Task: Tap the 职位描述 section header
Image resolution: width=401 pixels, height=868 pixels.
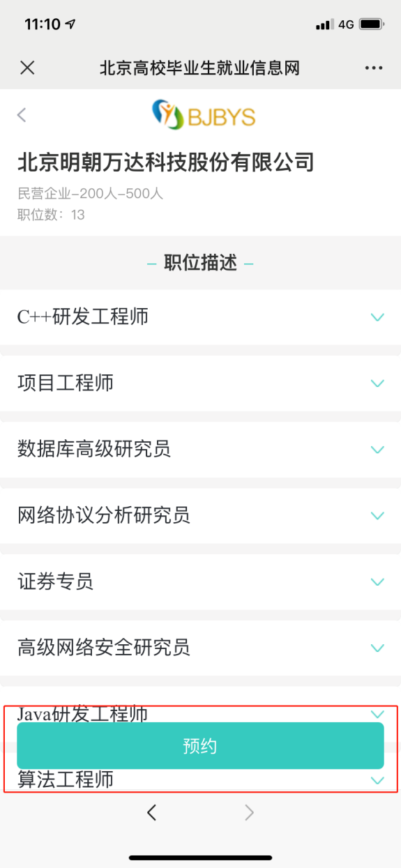Action: pos(200,263)
